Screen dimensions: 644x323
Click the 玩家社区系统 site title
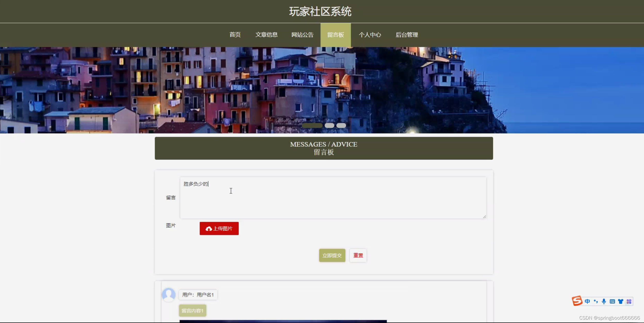320,12
